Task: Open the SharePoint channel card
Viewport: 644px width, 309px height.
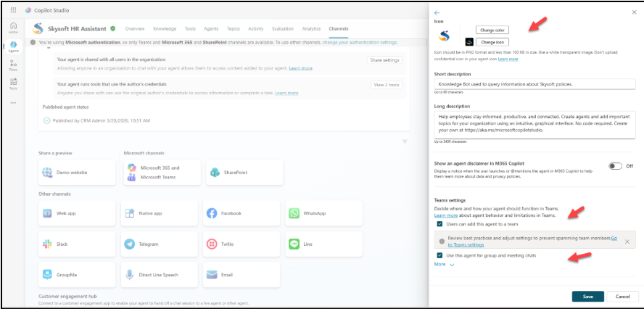Action: 244,173
